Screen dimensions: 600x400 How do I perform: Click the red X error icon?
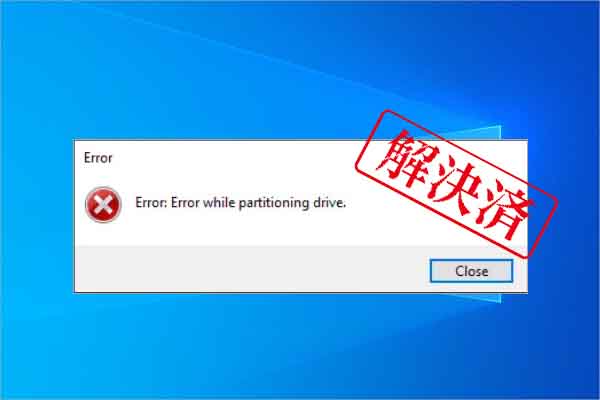103,204
